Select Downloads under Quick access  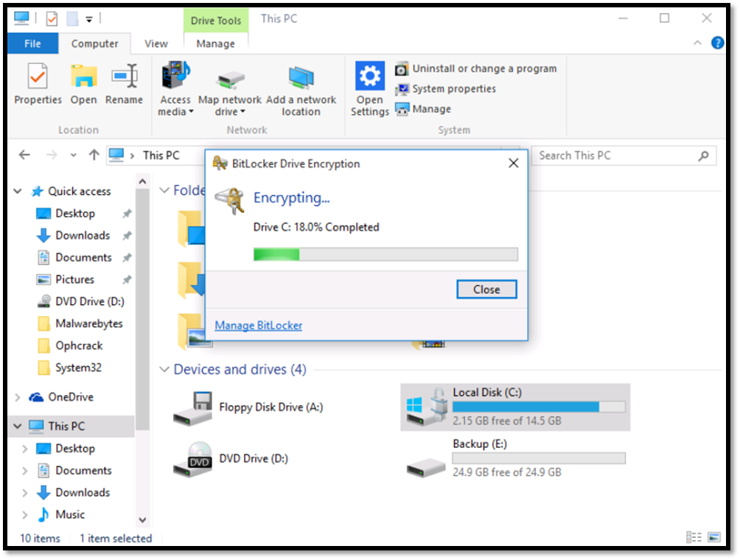83,235
